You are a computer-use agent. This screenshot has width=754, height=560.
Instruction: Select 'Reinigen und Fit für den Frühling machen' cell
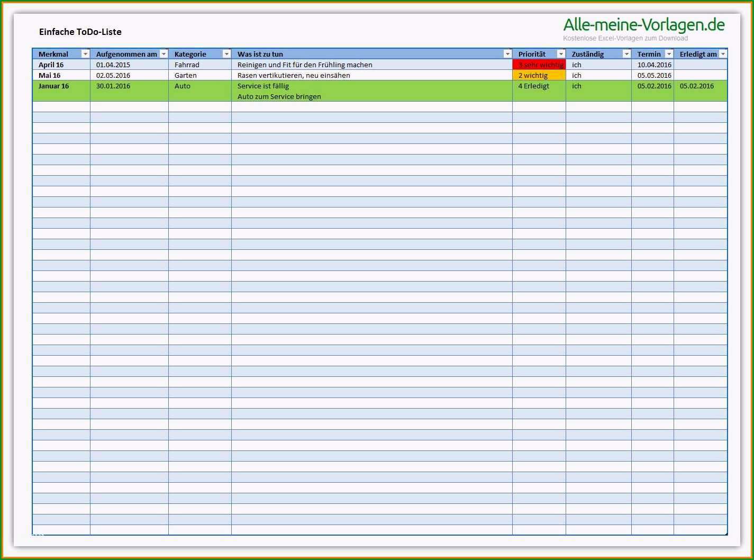(372, 65)
